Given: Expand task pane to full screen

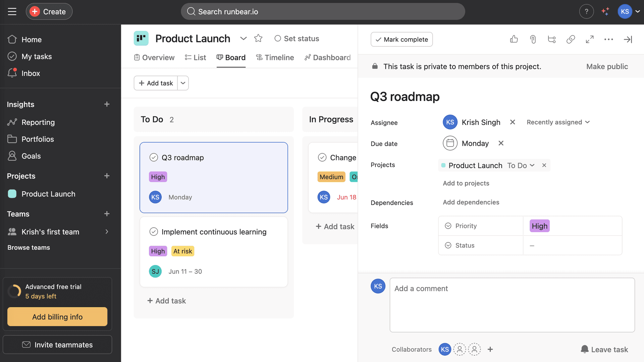Looking at the screenshot, I should point(590,39).
